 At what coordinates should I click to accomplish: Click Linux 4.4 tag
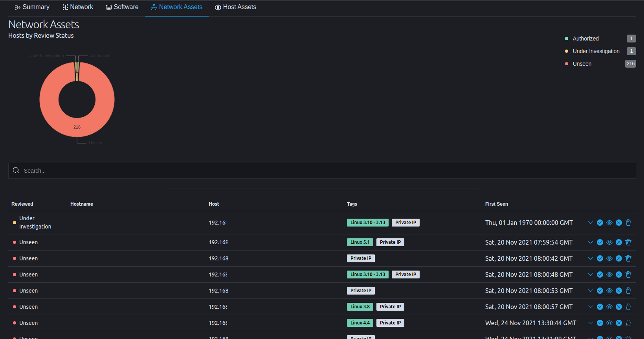[360, 323]
